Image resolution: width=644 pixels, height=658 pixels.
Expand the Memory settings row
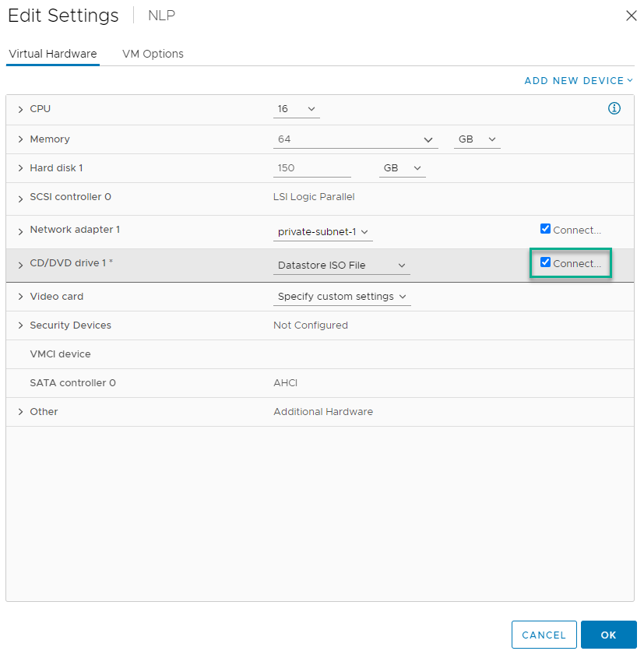(x=20, y=139)
